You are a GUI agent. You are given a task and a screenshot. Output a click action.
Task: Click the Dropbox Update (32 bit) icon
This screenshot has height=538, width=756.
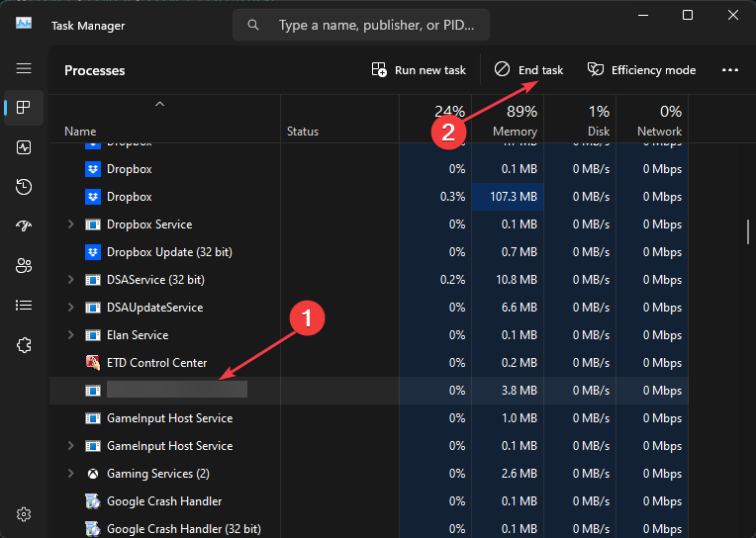point(93,252)
